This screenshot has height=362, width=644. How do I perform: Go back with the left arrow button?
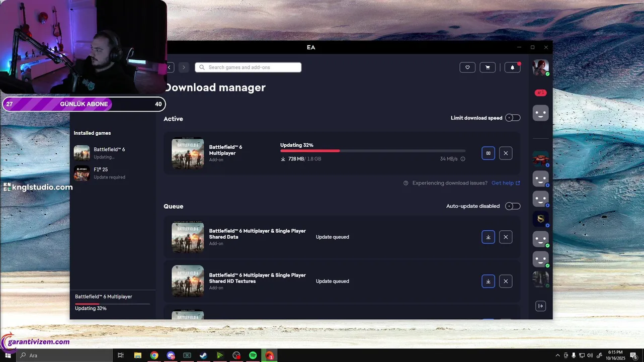pos(170,67)
